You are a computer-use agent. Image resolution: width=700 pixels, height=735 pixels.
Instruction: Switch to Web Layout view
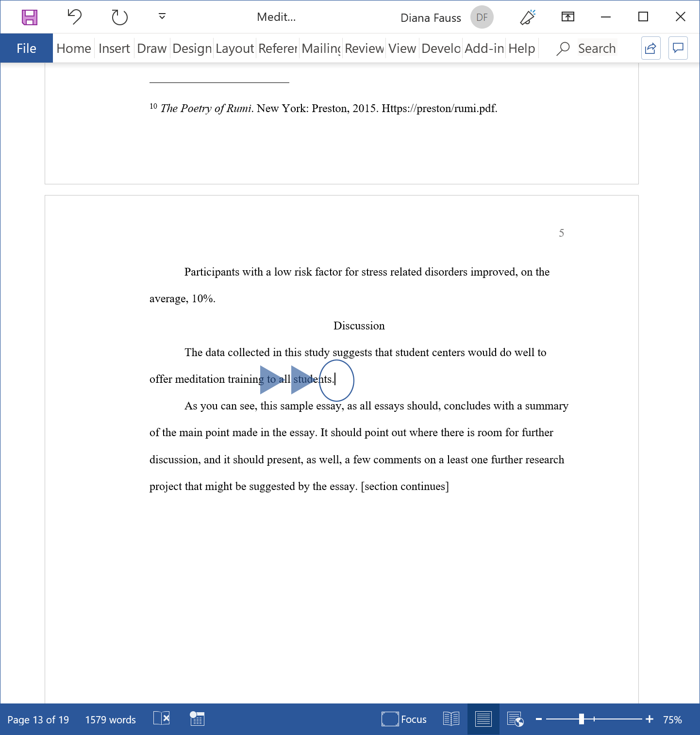point(515,719)
